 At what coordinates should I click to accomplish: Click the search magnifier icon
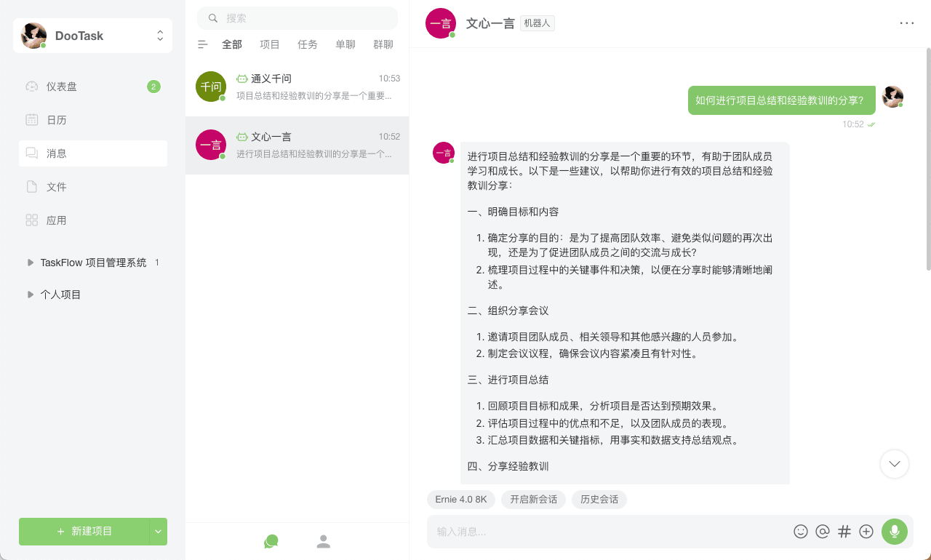click(213, 18)
